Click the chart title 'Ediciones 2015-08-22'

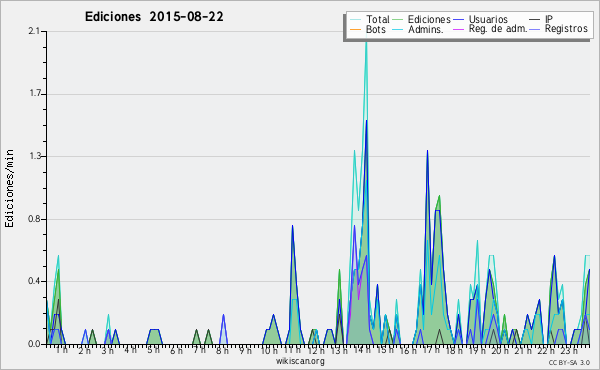(154, 17)
